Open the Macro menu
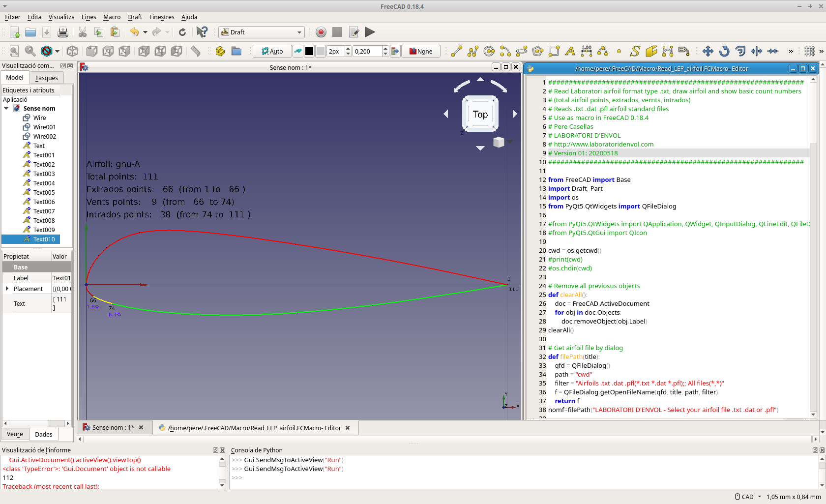Image resolution: width=826 pixels, height=504 pixels. (x=112, y=17)
